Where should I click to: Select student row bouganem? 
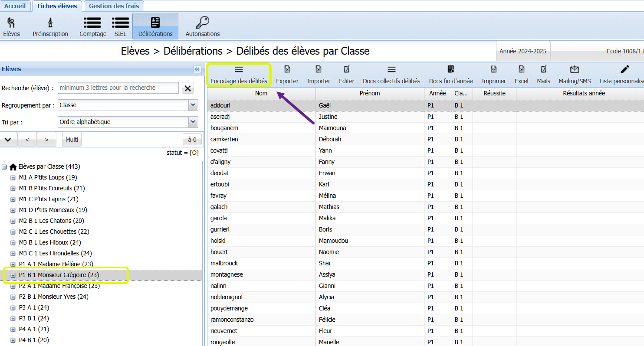[x=425, y=128]
